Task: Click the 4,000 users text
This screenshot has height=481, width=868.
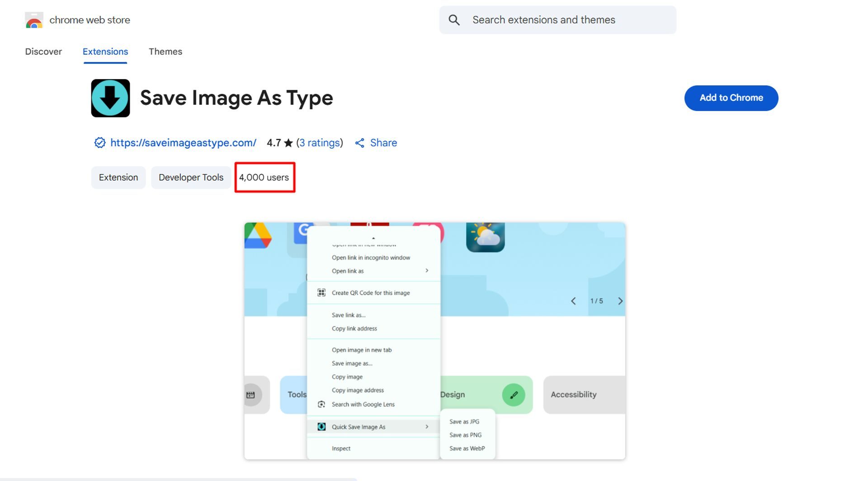Action: tap(264, 177)
